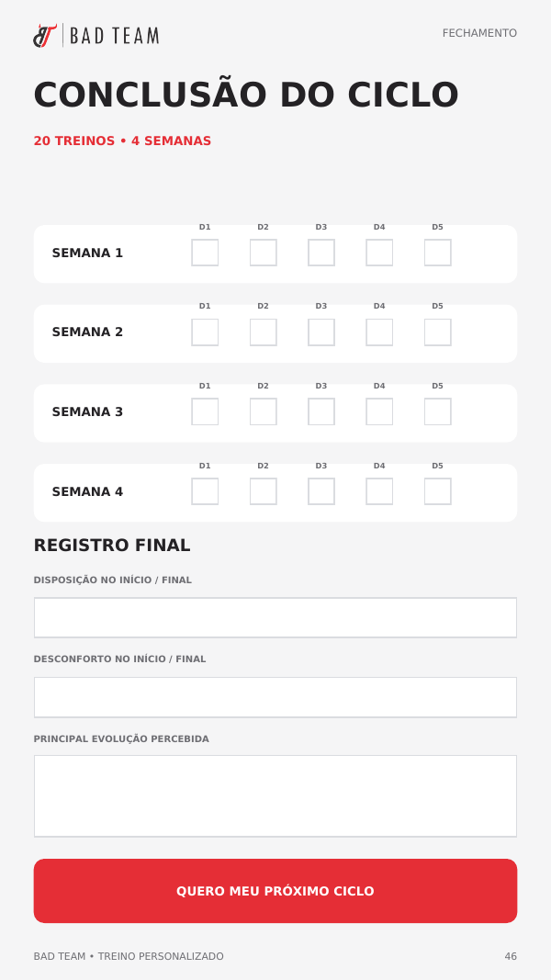Mark Semana 2 D2 as done
Image resolution: width=551 pixels, height=980 pixels.
pos(263,332)
